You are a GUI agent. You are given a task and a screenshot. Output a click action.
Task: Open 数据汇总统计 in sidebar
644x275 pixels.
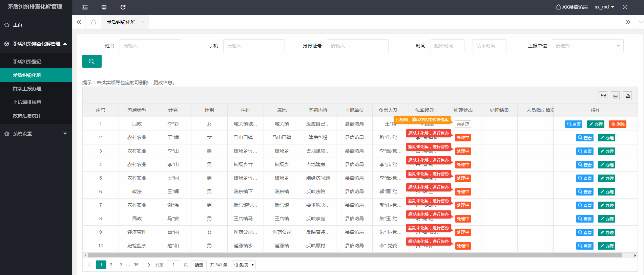click(x=36, y=116)
